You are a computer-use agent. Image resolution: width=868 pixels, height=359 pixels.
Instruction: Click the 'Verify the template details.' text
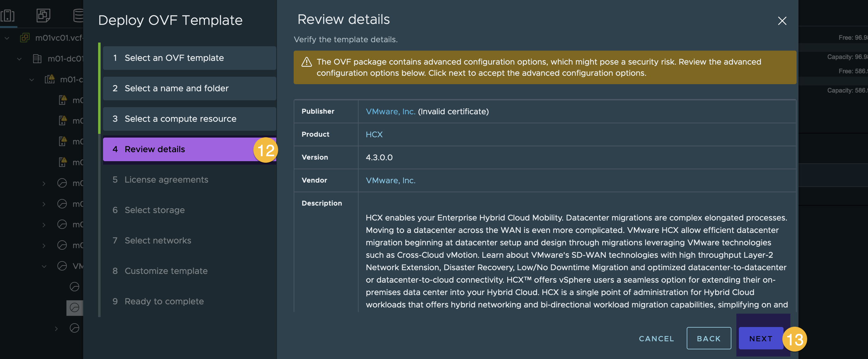[346, 39]
